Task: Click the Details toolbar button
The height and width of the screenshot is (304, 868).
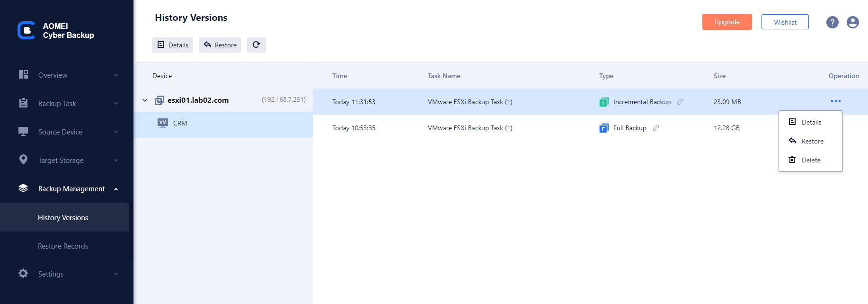Action: [x=173, y=45]
